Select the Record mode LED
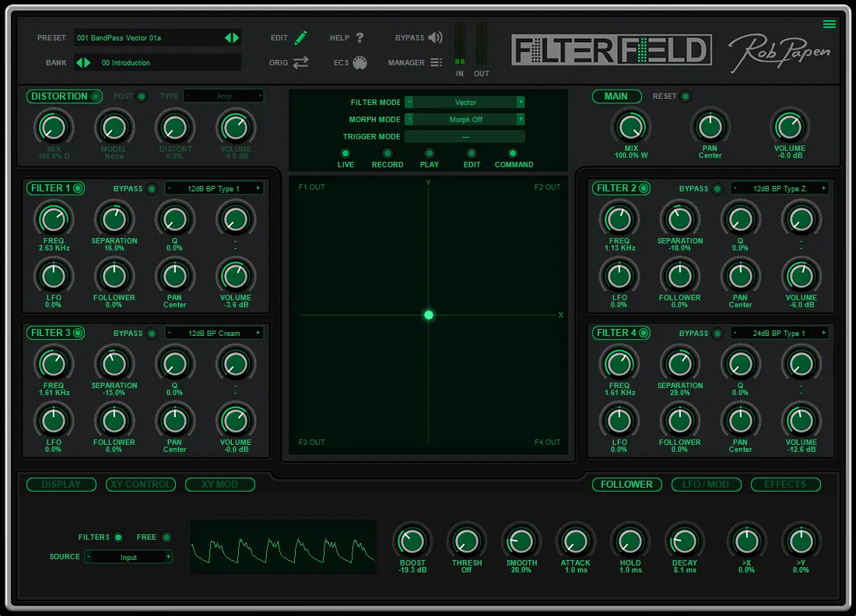Image resolution: width=856 pixels, height=616 pixels. pos(387,153)
